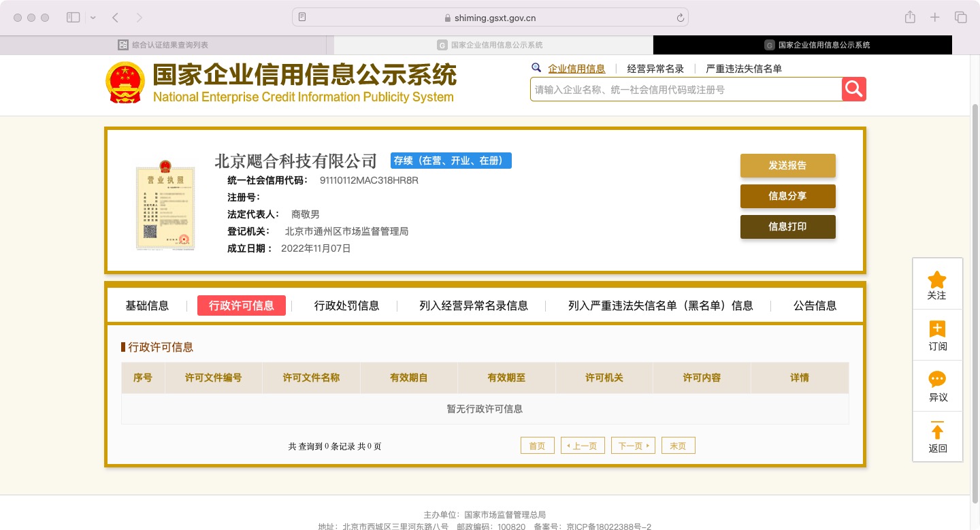The image size is (980, 530).
Task: Click the 北京市通州区市场监督管理局 registration authority text
Action: (x=346, y=231)
